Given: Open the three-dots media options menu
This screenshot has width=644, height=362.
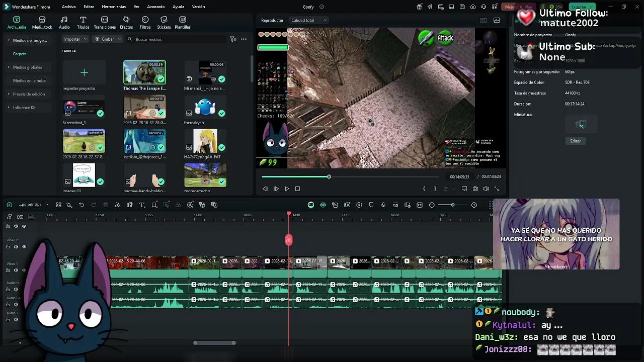Looking at the screenshot, I should pos(244,39).
